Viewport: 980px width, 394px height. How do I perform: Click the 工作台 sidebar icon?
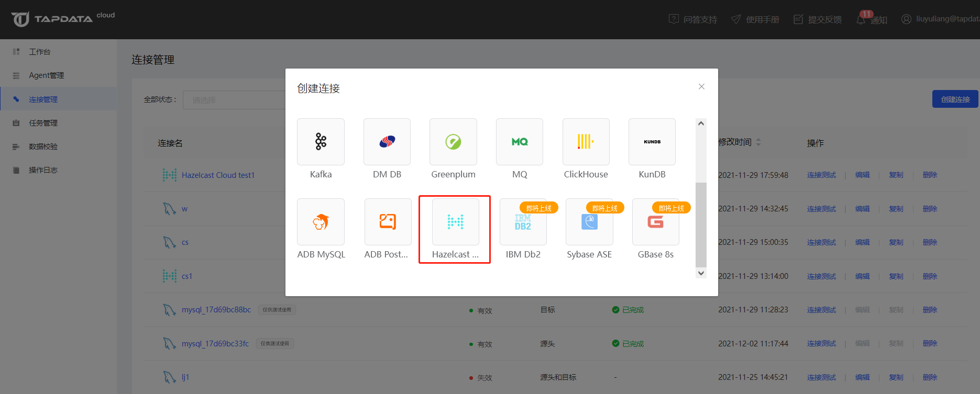point(16,52)
